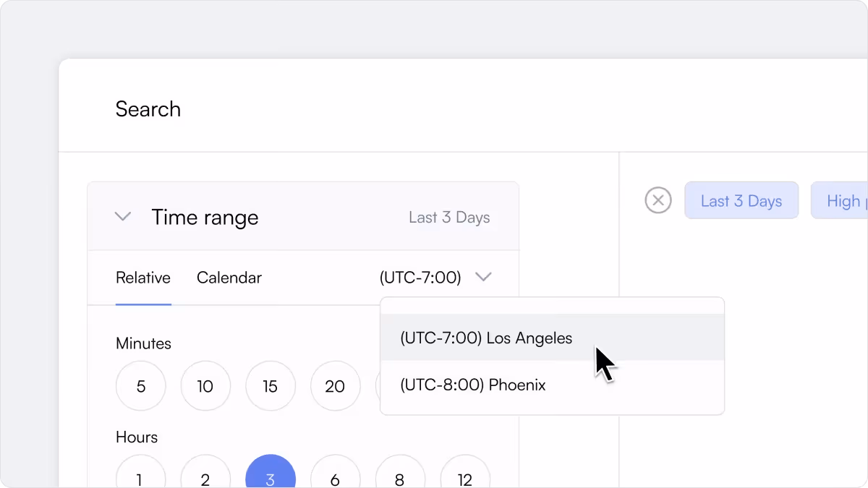Click the Last 3 Days filter chip
Viewport: 868px width, 488px height.
point(741,200)
